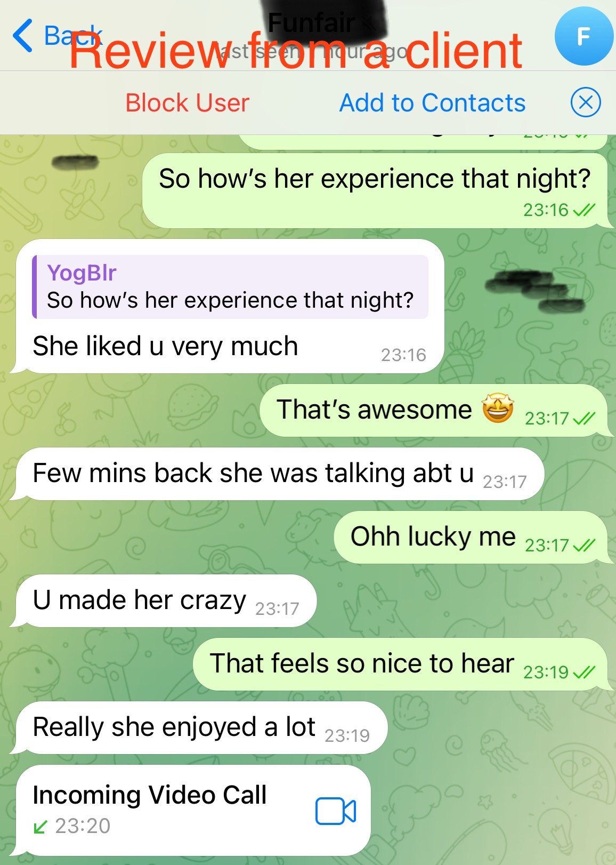
Task: Tap Block User
Action: (x=187, y=102)
